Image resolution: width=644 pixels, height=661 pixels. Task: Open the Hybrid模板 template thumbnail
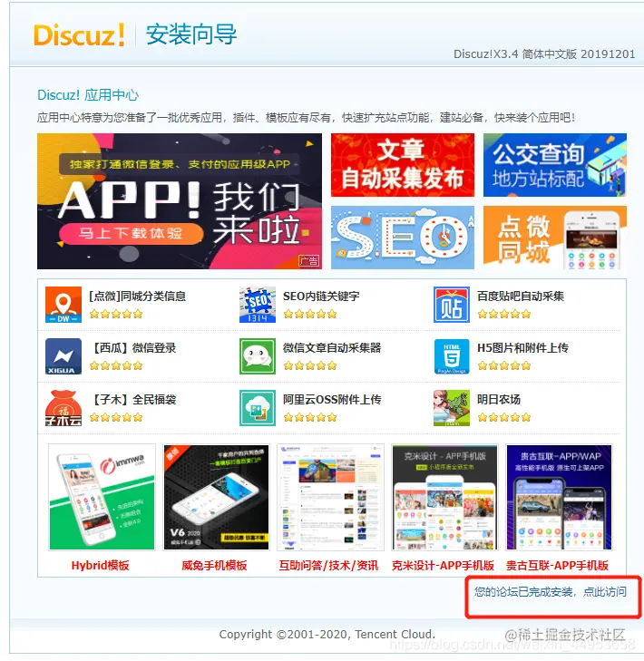[x=102, y=497]
